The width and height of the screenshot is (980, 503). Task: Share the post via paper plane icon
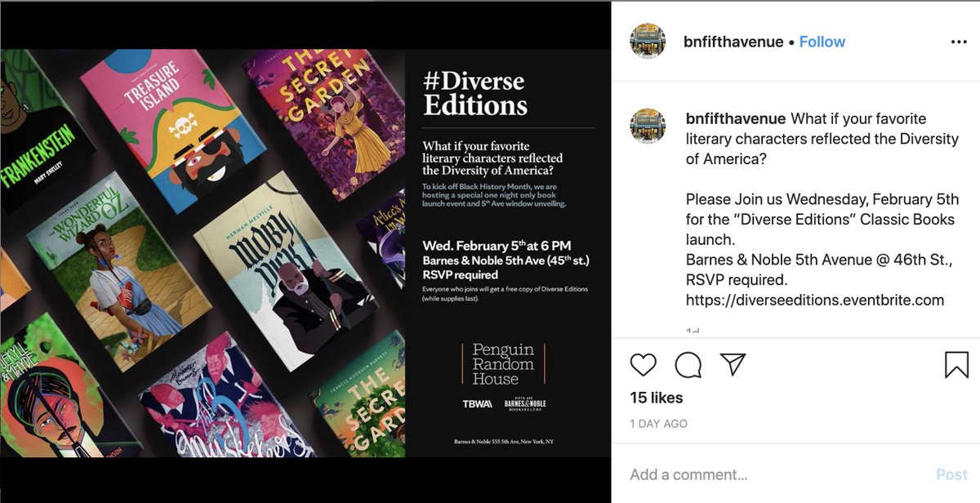pos(733,364)
